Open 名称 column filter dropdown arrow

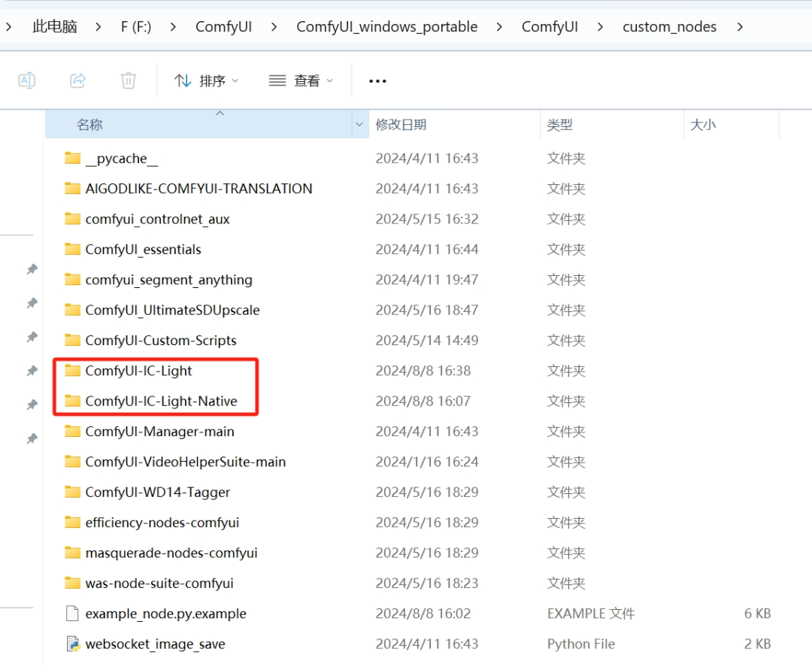(x=359, y=124)
